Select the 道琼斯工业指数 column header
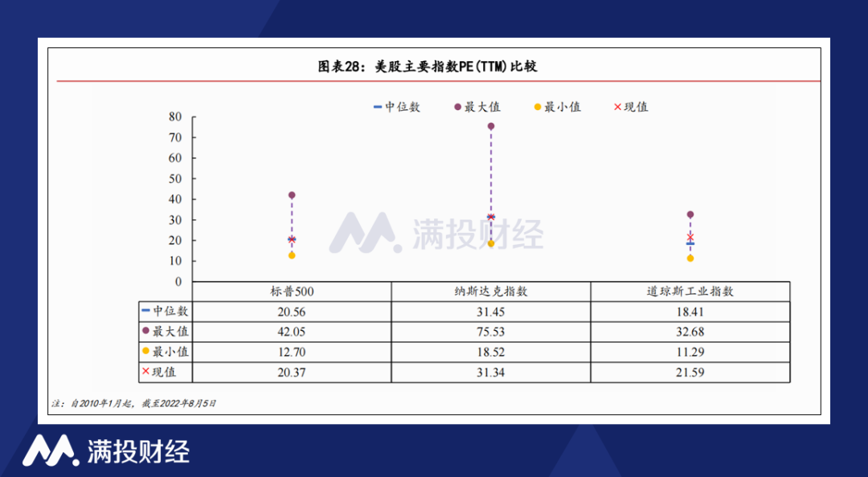The width and height of the screenshot is (868, 477). pos(690,291)
